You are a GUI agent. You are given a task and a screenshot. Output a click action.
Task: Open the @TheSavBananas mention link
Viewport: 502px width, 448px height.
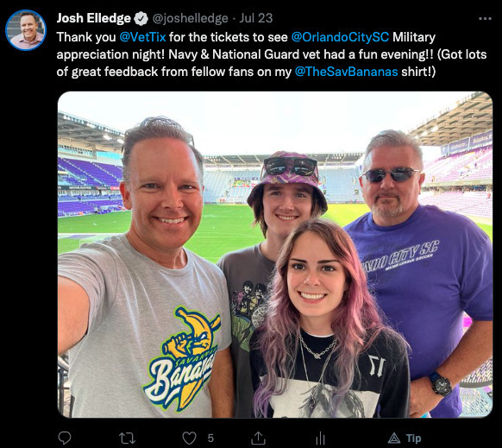click(x=346, y=72)
